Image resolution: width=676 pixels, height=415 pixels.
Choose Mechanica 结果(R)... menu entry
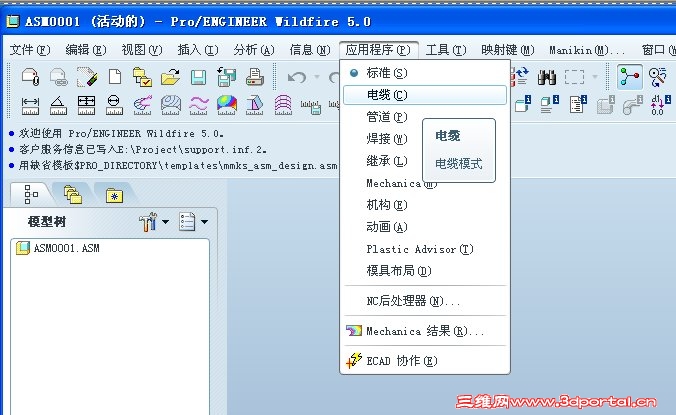425,331
